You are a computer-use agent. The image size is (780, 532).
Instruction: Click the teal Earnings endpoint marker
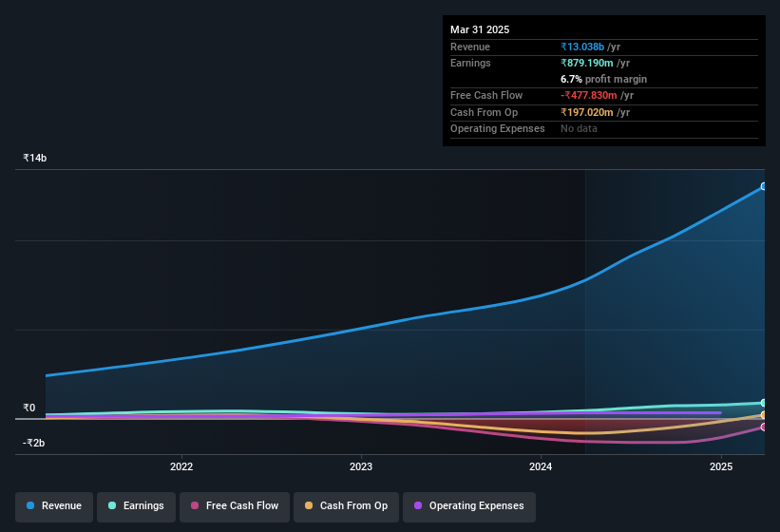764,403
